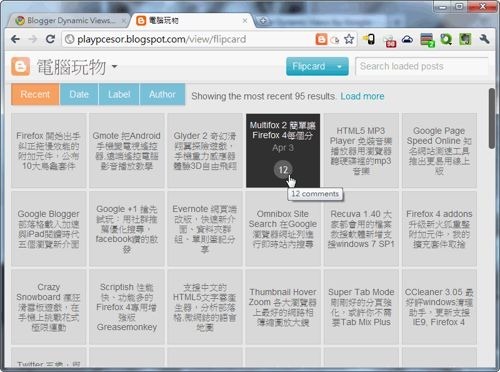Open the Firefox 4 addons post card
This screenshot has width=500, height=372.
pos(439,229)
